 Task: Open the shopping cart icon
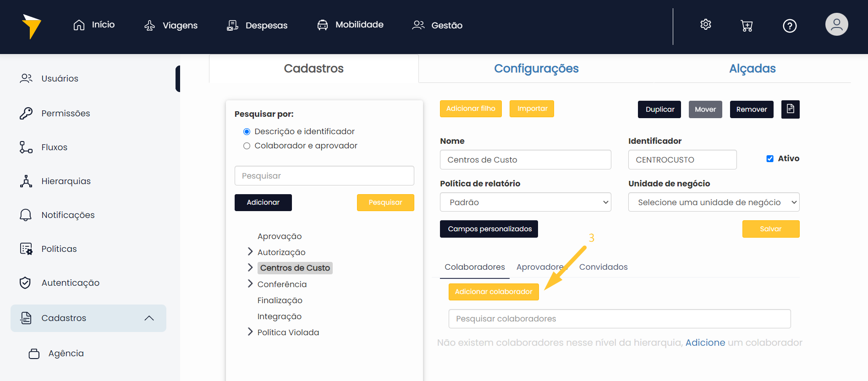(x=747, y=26)
